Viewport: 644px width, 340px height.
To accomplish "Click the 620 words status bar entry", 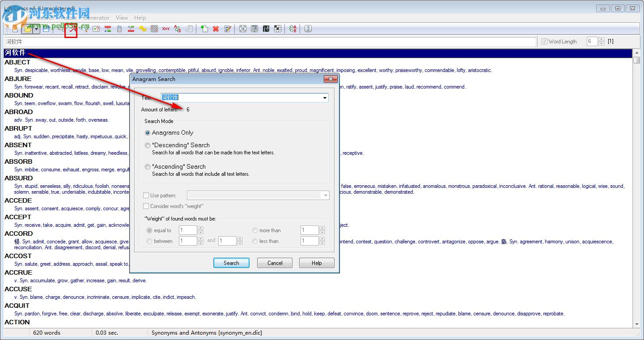I will (x=47, y=333).
